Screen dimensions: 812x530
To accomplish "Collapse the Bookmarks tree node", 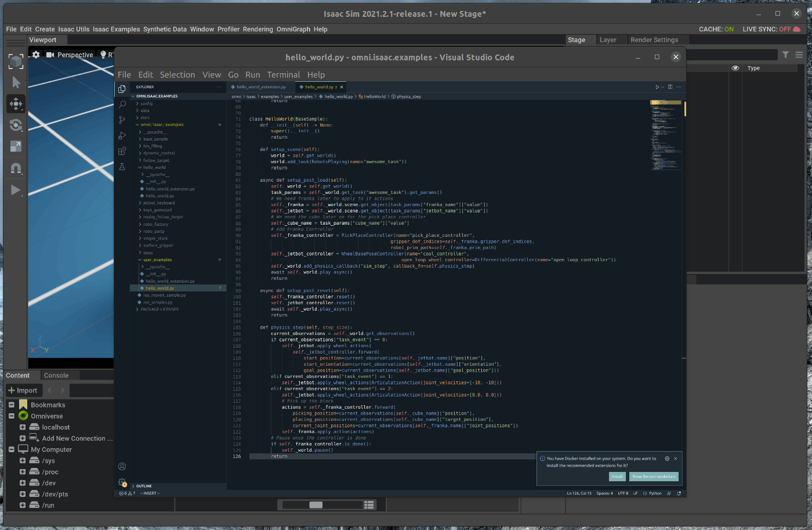I will tap(11, 405).
